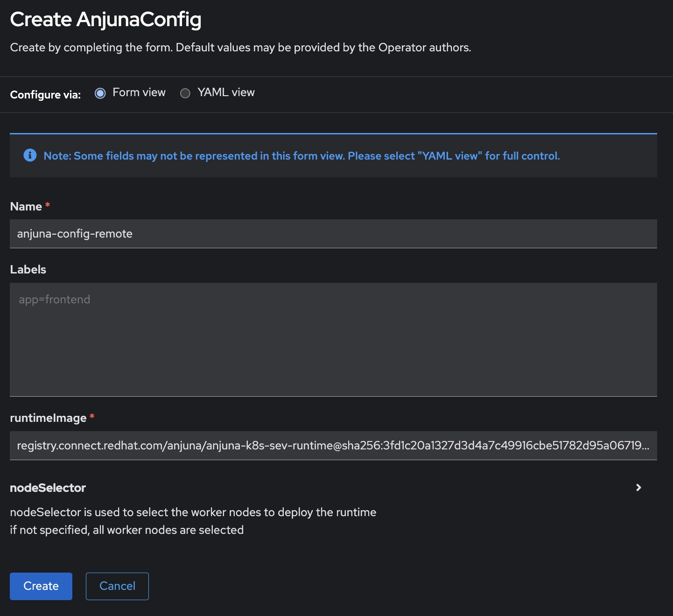673x616 pixels.
Task: Cancel the AnjunaConfig creation
Action: pyautogui.click(x=117, y=586)
